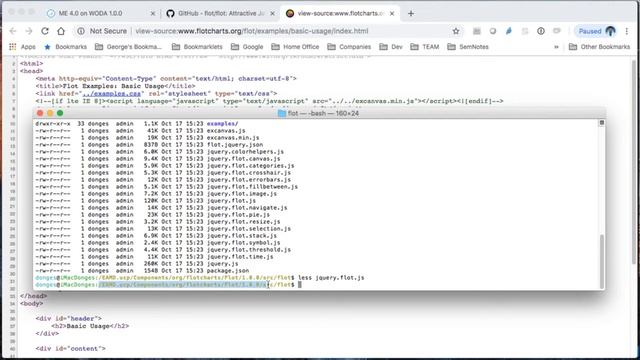This screenshot has width=640, height=360.
Task: Click the grey grid extension icon
Action: click(x=476, y=31)
